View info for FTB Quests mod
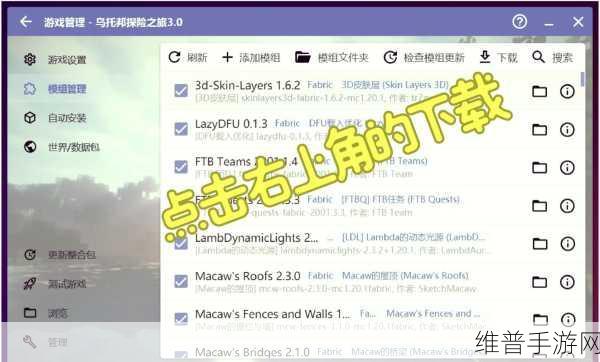This screenshot has width=600, height=362. click(x=567, y=206)
